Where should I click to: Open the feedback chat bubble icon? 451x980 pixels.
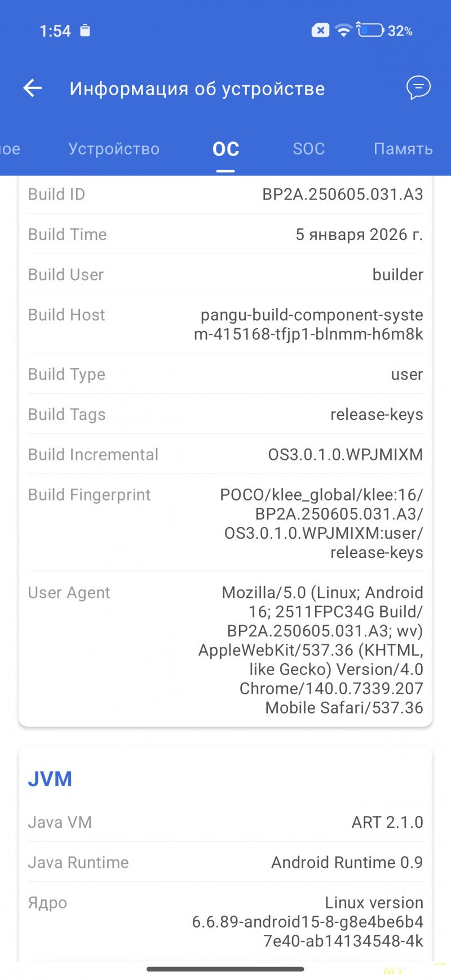418,88
